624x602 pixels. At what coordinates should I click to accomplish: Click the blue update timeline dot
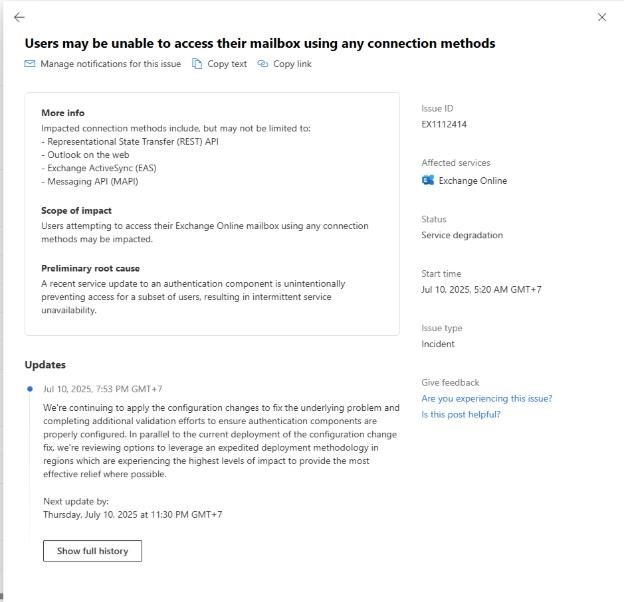(x=30, y=389)
